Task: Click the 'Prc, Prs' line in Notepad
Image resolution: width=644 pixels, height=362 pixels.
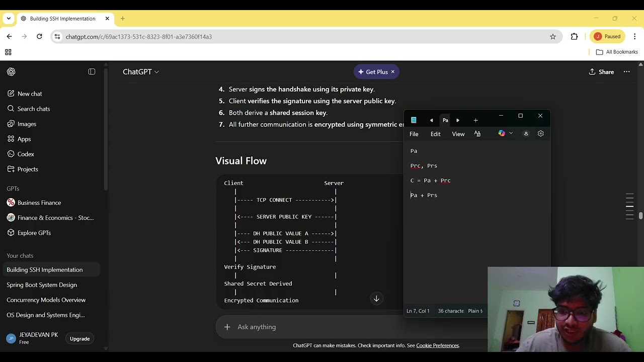Action: click(424, 165)
